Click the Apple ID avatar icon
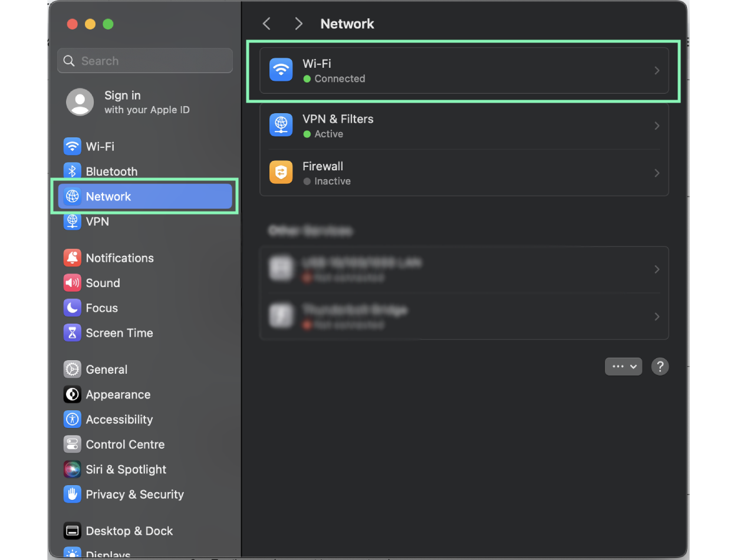Image resolution: width=737 pixels, height=560 pixels. coord(80,102)
